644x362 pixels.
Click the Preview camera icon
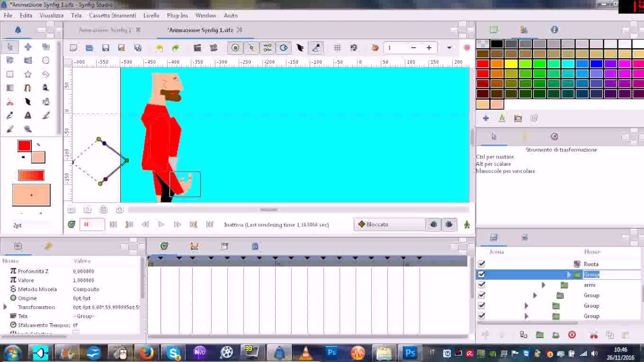click(x=213, y=48)
